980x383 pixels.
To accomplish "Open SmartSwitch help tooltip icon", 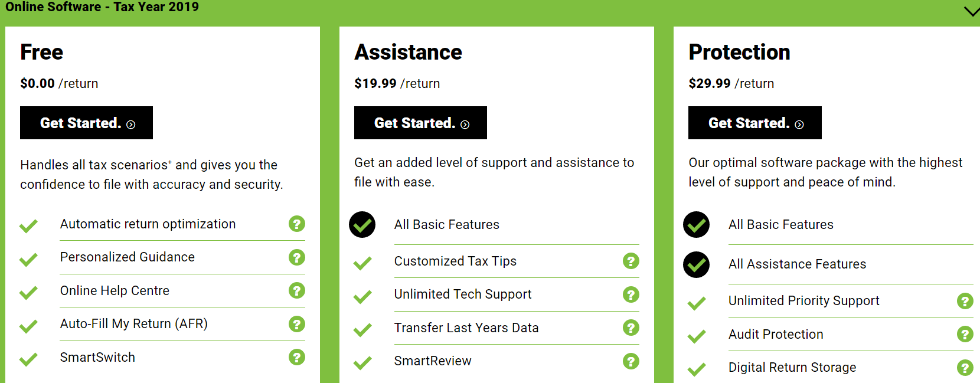I will 297,357.
